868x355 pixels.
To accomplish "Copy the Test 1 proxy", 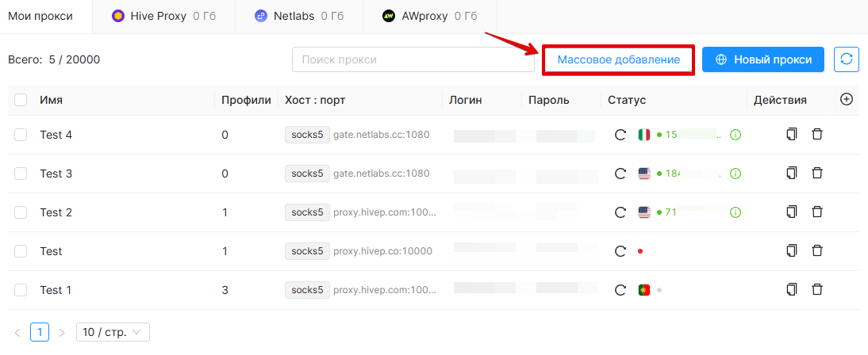I will tap(792, 289).
